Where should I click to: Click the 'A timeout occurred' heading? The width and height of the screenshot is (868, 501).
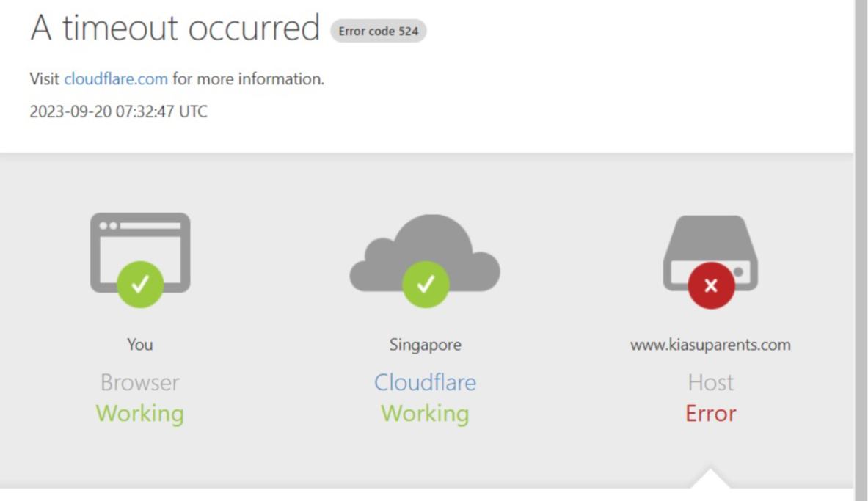(175, 28)
